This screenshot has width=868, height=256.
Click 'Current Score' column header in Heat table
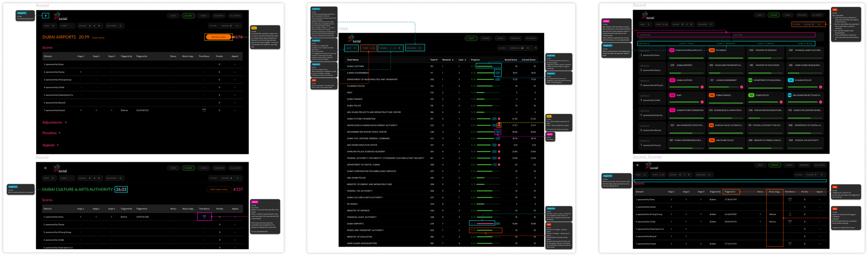coord(528,59)
